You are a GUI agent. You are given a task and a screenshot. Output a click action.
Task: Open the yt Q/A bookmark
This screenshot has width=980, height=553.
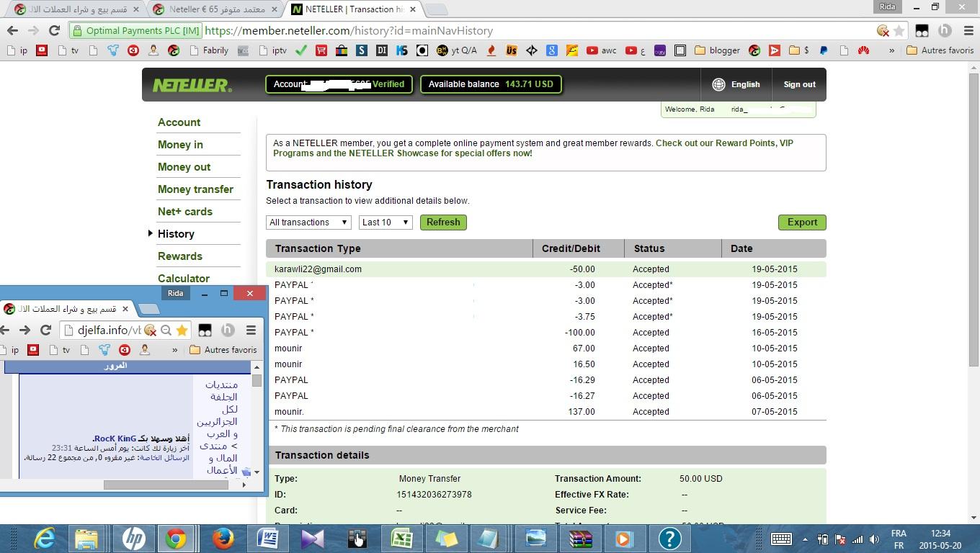click(x=457, y=50)
